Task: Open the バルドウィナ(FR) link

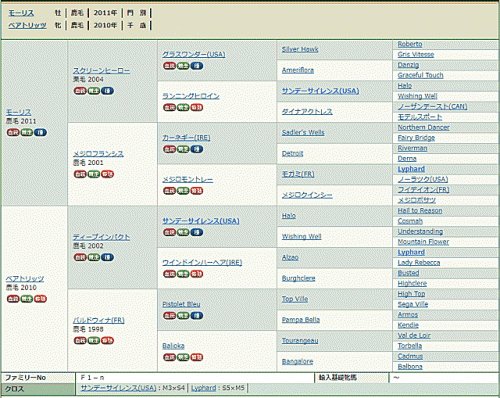Action: pyautogui.click(x=99, y=320)
